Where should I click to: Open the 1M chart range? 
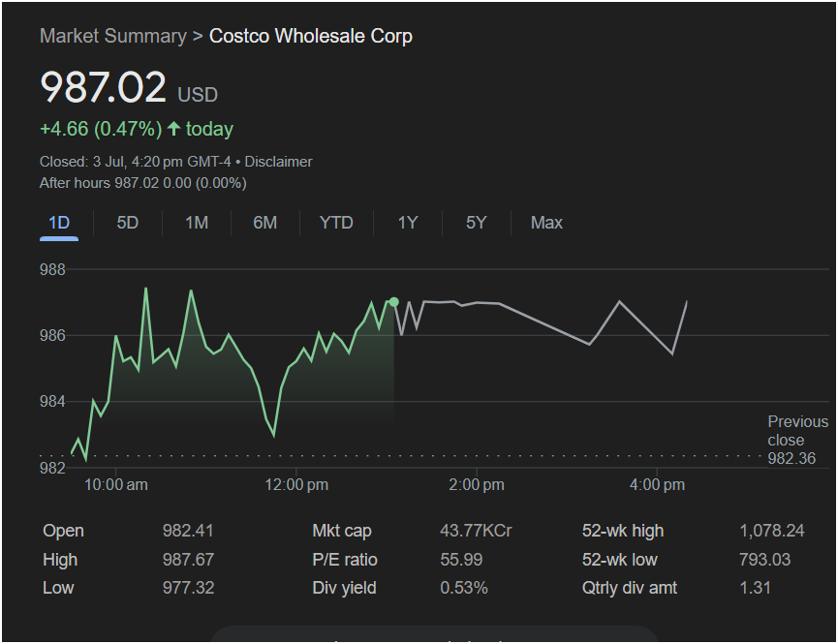(197, 223)
